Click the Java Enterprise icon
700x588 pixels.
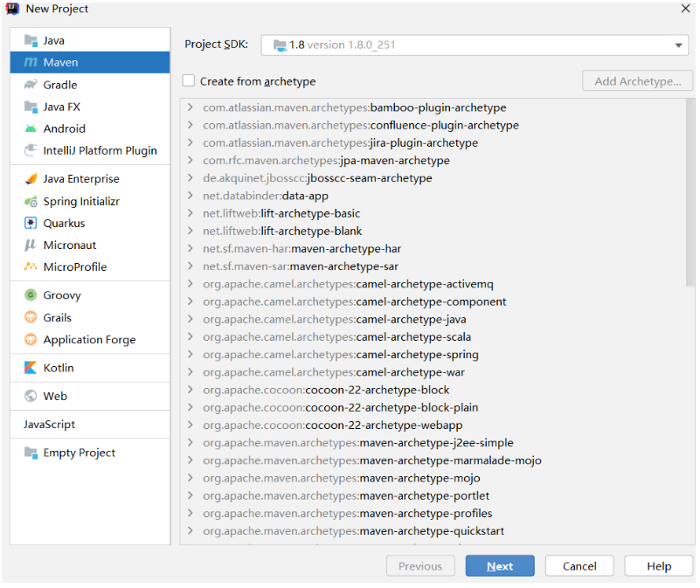[x=31, y=178]
